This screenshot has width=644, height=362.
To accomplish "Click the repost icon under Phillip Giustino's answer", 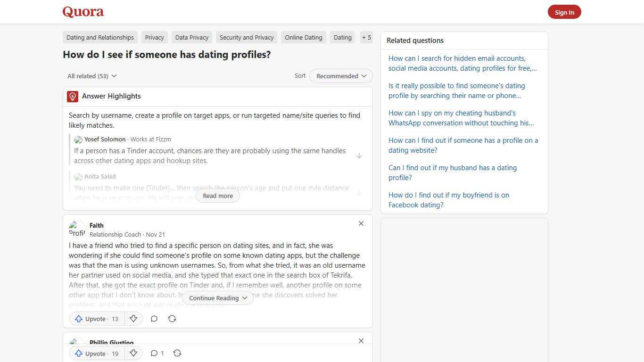I will coord(177,353).
